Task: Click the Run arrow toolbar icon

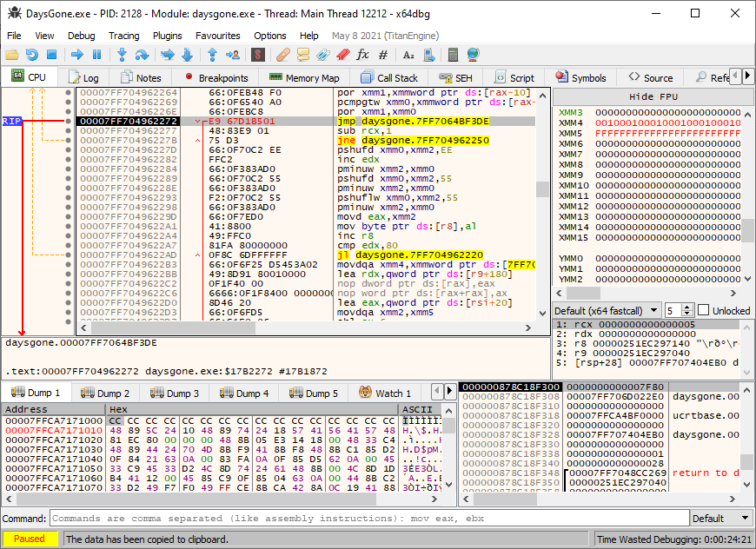Action: [x=77, y=55]
